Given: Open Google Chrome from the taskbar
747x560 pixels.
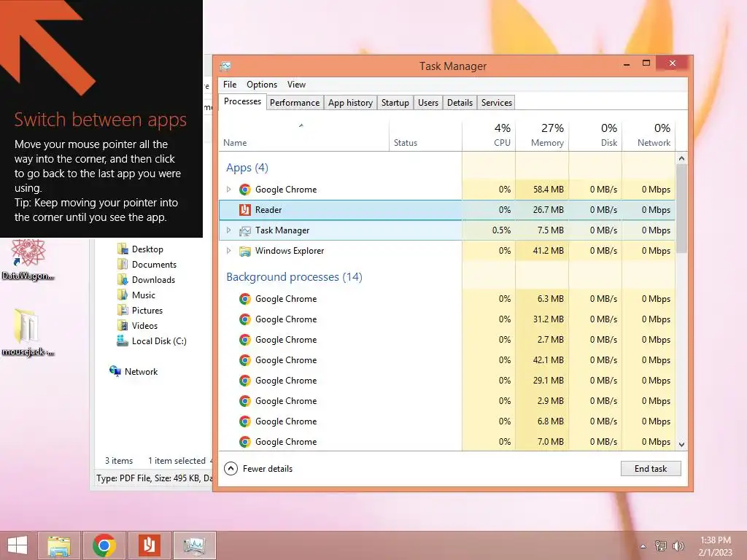Looking at the screenshot, I should coord(104,545).
